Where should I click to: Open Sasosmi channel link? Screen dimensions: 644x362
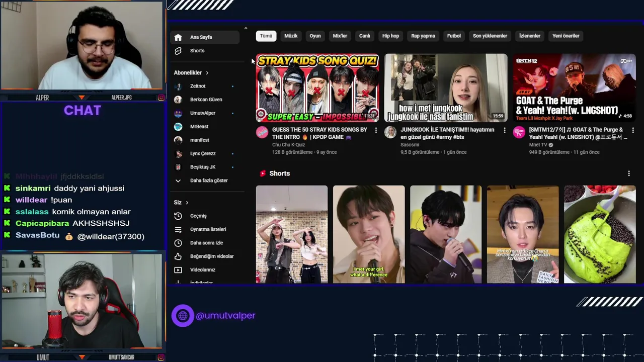410,145
